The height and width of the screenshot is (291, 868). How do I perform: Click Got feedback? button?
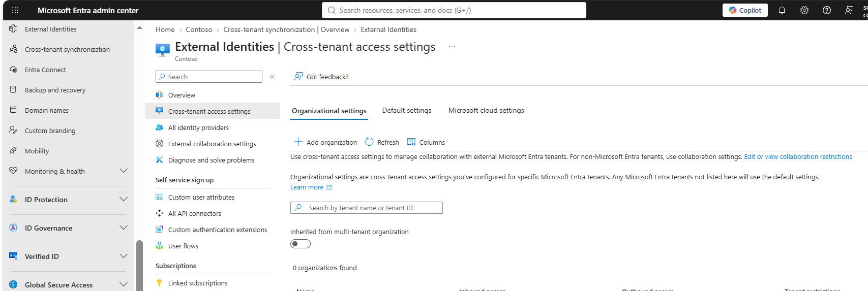click(321, 77)
